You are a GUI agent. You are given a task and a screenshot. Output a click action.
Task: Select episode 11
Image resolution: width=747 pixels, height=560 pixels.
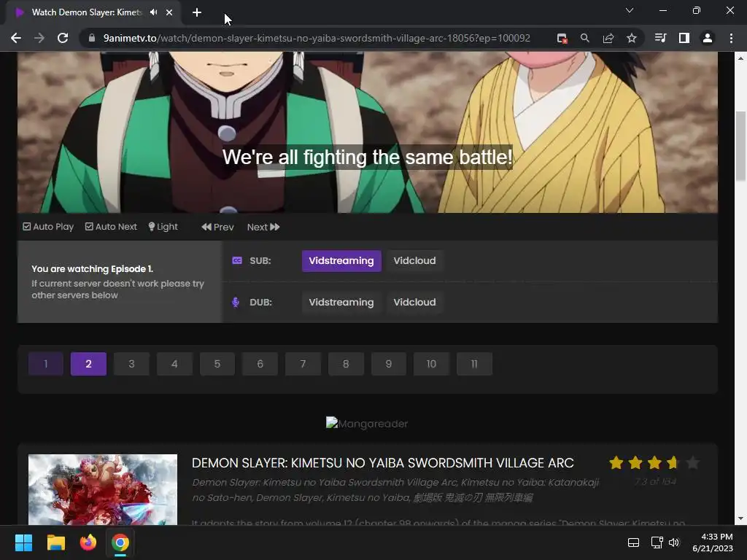click(474, 364)
